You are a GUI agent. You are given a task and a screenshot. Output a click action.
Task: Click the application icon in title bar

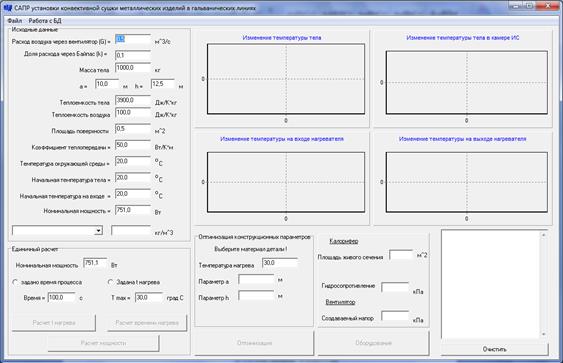click(x=8, y=8)
